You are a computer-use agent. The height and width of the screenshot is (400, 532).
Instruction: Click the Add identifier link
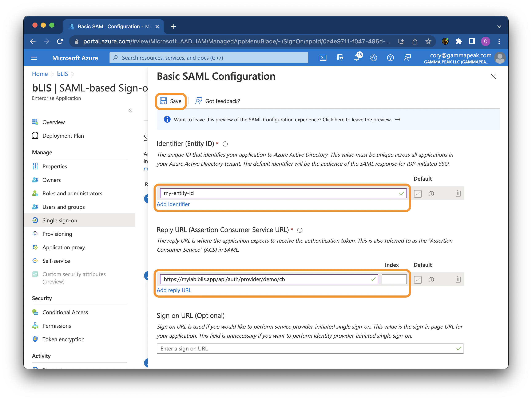pyautogui.click(x=173, y=204)
